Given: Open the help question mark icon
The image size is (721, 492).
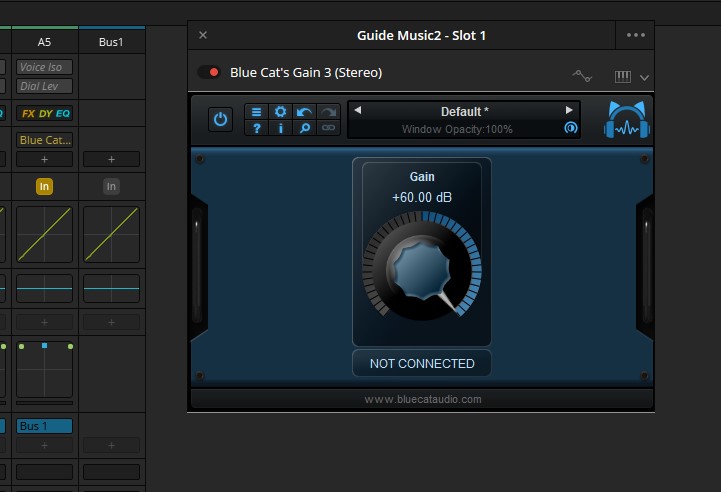Looking at the screenshot, I should [x=256, y=128].
